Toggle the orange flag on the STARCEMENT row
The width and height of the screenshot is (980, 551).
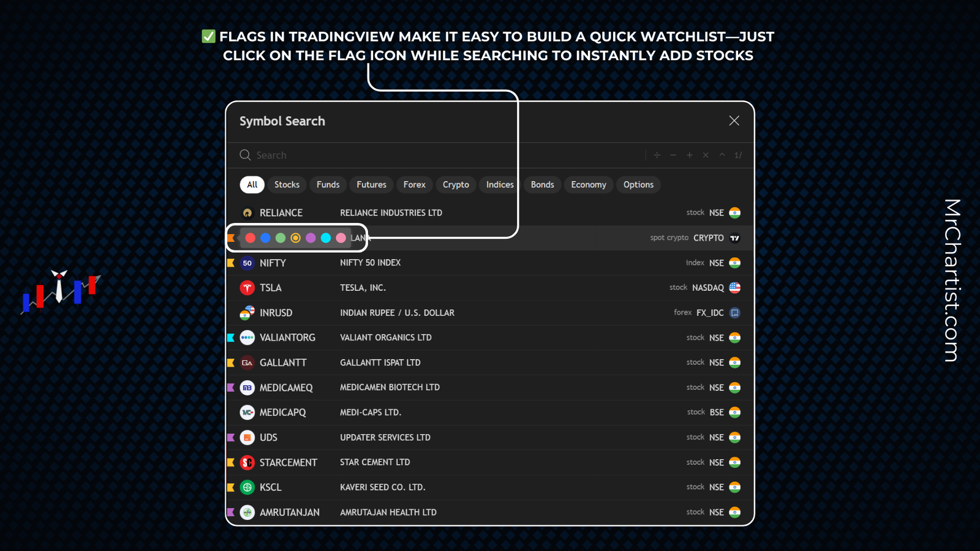pyautogui.click(x=231, y=463)
